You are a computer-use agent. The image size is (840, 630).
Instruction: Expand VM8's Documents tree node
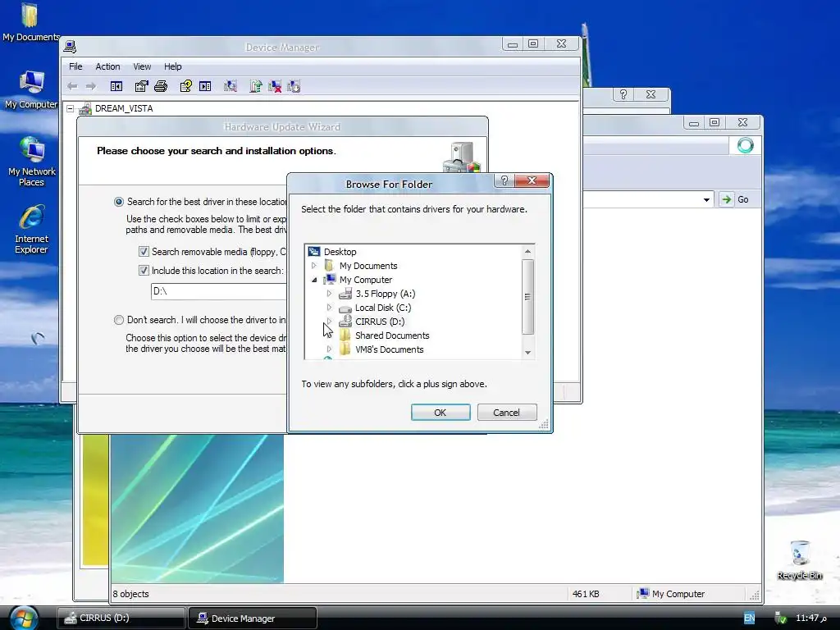(329, 349)
